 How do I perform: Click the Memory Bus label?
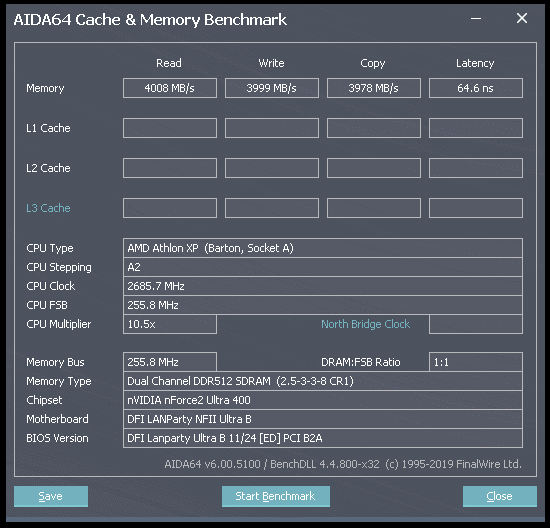click(55, 362)
